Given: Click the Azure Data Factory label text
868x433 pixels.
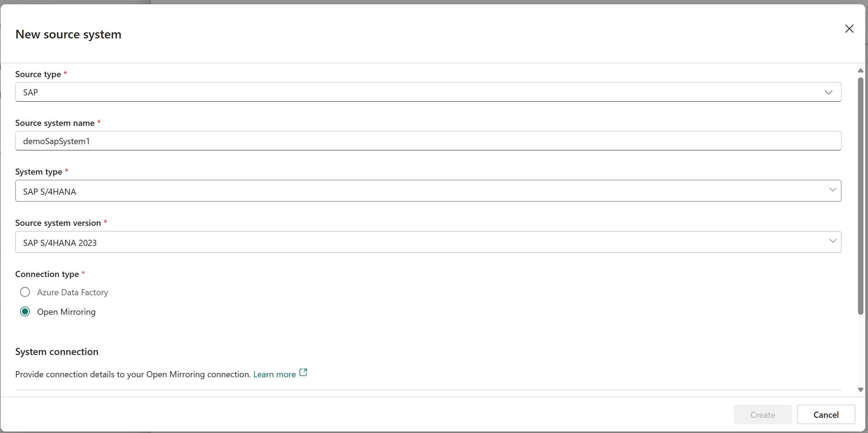Looking at the screenshot, I should point(73,293).
